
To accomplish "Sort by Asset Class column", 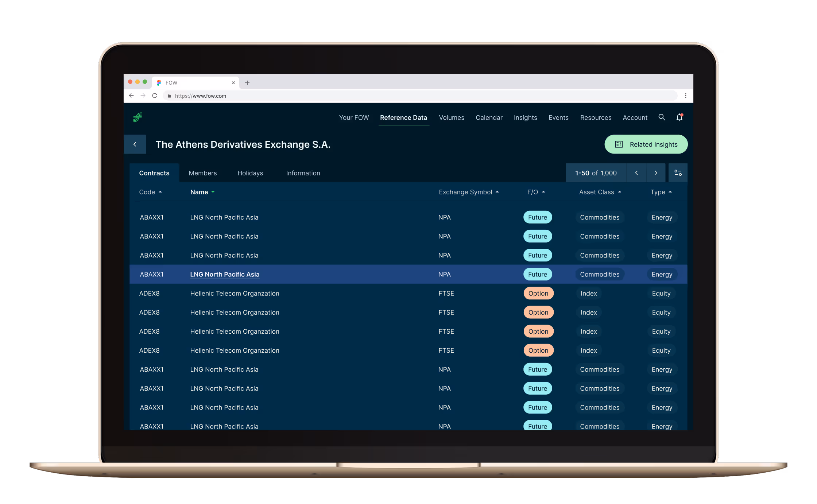I will [x=600, y=192].
